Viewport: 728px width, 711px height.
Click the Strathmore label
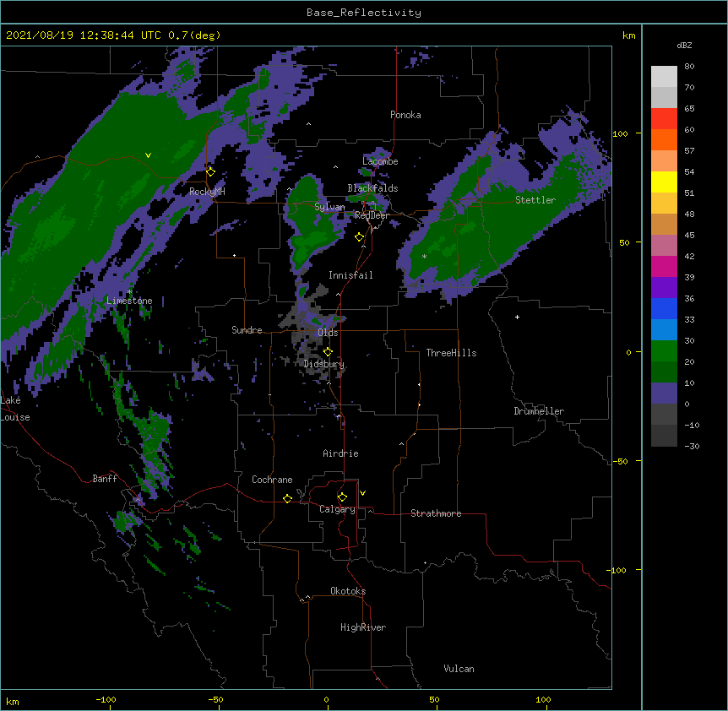[x=436, y=513]
